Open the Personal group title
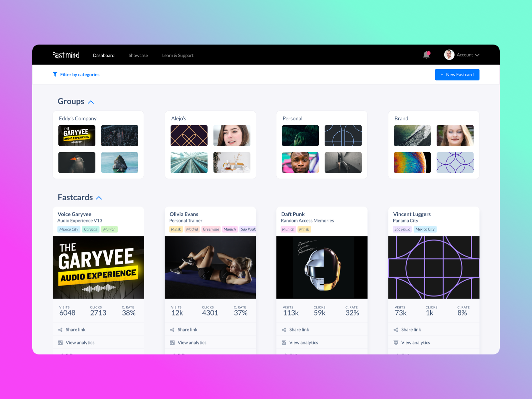Screen dimensions: 532x399 (x=292, y=118)
